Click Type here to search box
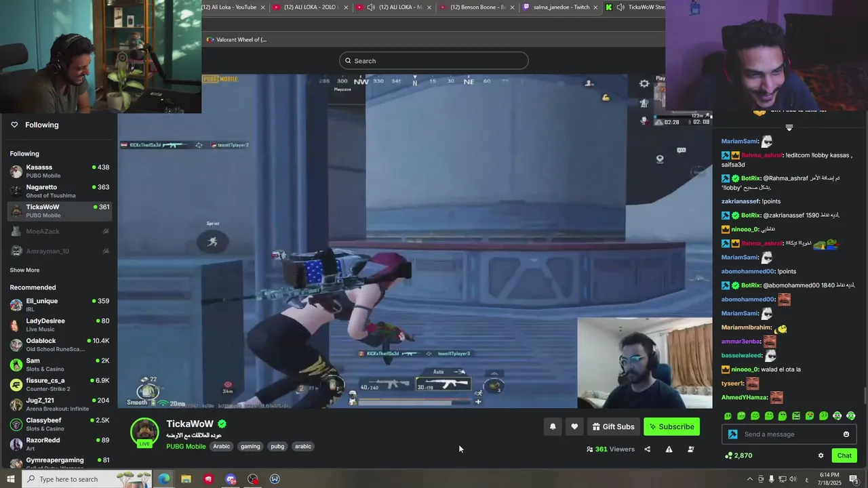The height and width of the screenshot is (488, 868). click(86, 479)
